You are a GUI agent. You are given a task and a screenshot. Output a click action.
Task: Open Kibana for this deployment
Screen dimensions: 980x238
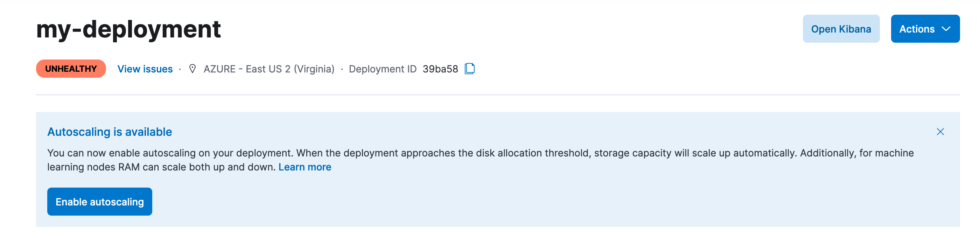[841, 29]
